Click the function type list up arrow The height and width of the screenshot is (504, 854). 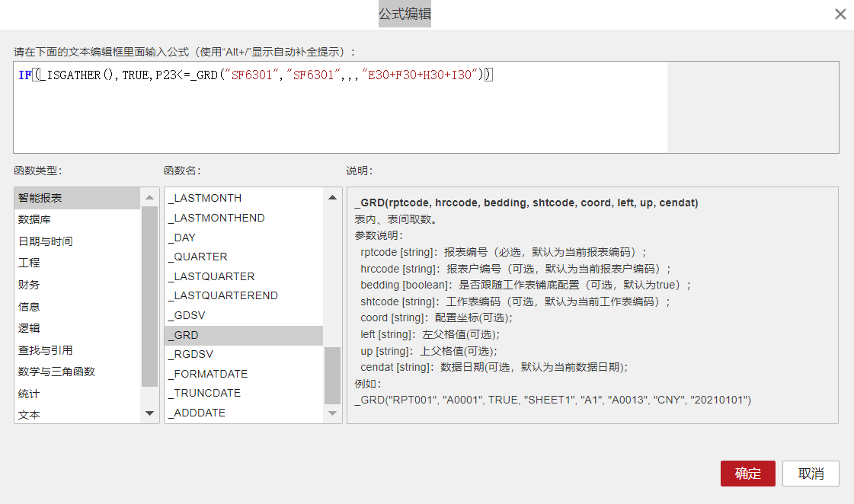(x=150, y=197)
